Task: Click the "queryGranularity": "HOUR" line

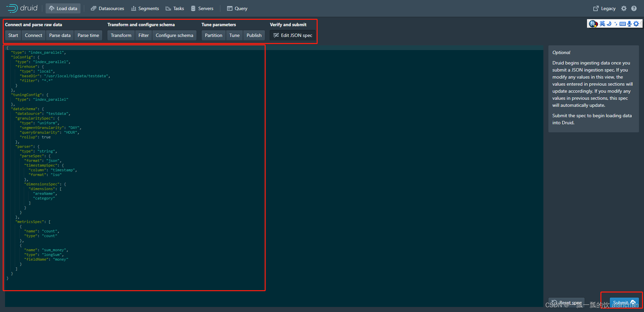Action: (x=49, y=132)
